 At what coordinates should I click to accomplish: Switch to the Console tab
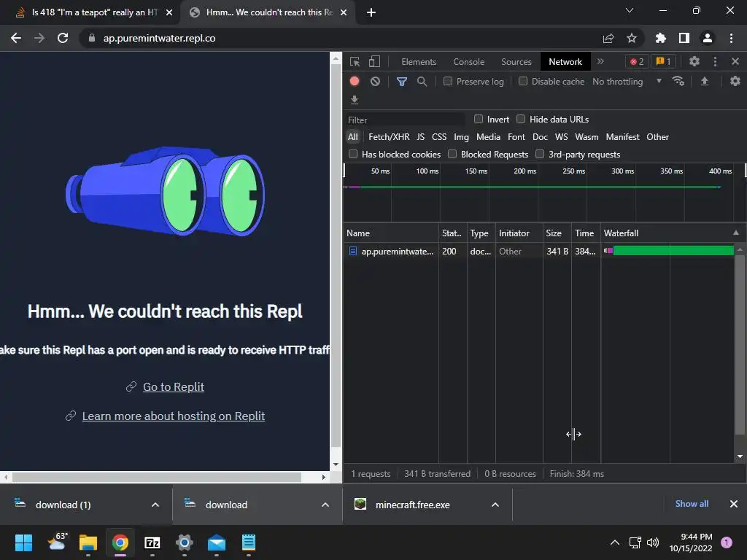(x=469, y=62)
